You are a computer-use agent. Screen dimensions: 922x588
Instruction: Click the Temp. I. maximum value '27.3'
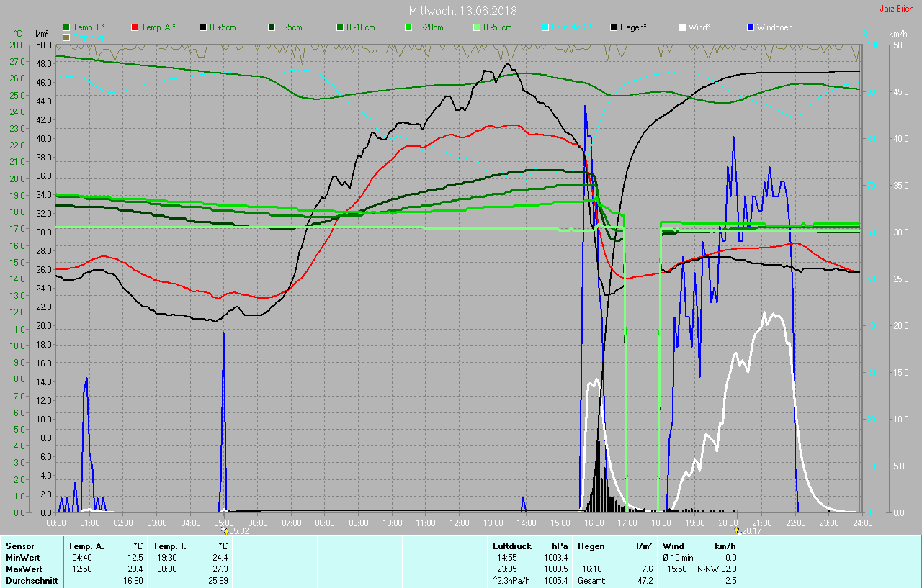[220, 569]
